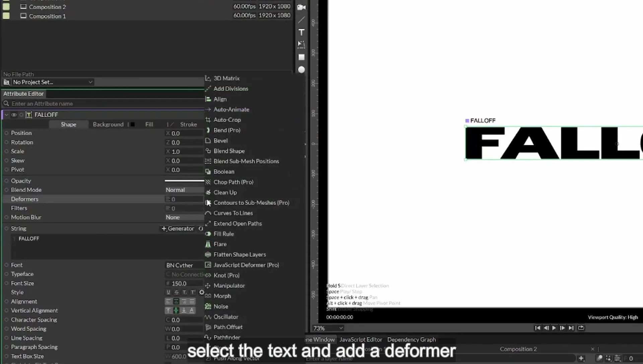Choose Bend (Pro) deformer from menu

227,130
